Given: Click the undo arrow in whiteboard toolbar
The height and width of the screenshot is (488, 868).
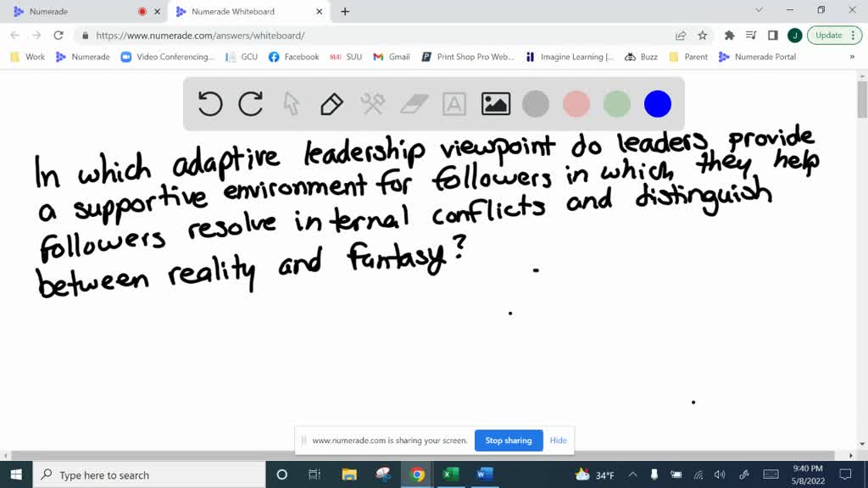Looking at the screenshot, I should click(210, 104).
